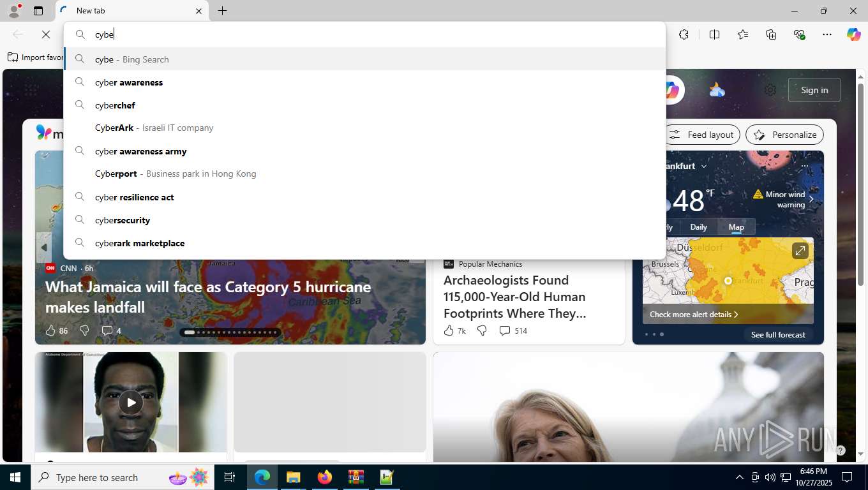This screenshot has width=868, height=490.
Task: Click the Minor wind warning alert
Action: tap(779, 200)
